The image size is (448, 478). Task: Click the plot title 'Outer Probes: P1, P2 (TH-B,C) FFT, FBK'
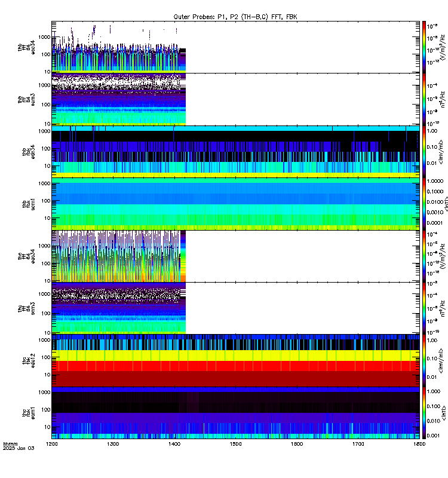point(235,17)
